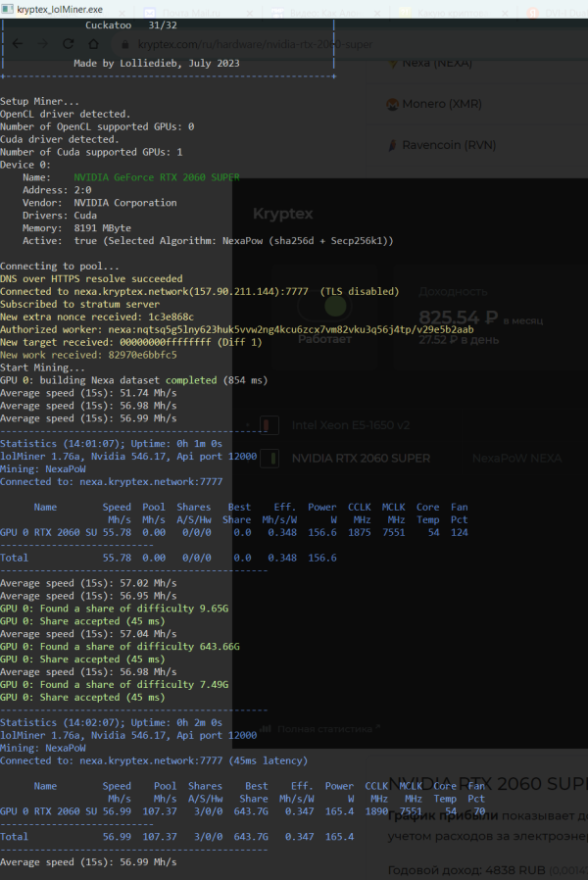This screenshot has width=588, height=880.
Task: Close the Почта Mail.ru browser tab
Action: point(249,13)
